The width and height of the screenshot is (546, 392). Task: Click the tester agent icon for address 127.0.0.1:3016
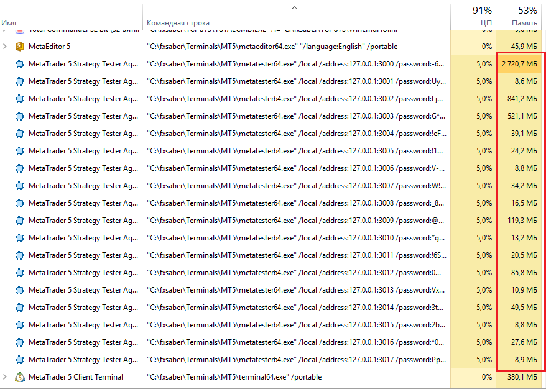(x=20, y=342)
